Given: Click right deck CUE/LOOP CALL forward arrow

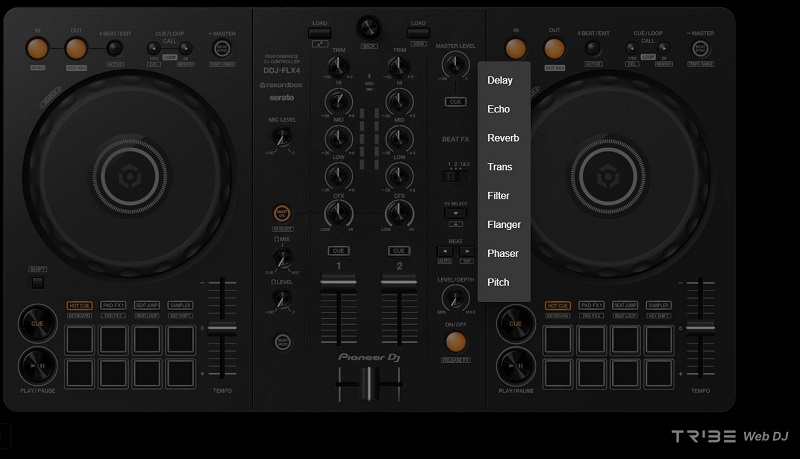Looking at the screenshot, I should tap(664, 48).
